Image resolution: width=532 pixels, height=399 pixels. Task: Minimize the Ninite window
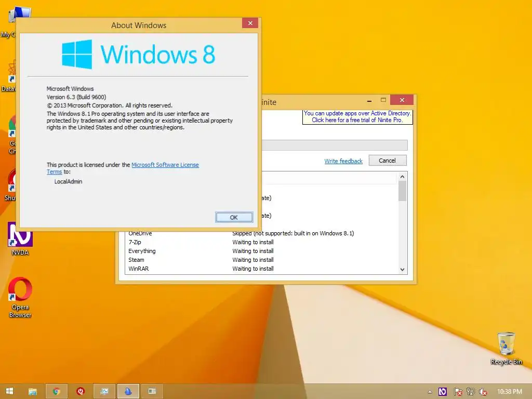[369, 100]
